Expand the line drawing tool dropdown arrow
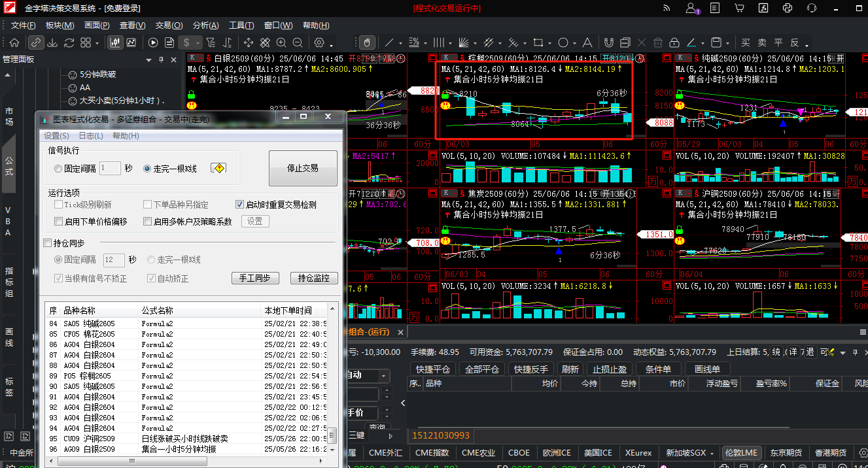 pos(401,44)
